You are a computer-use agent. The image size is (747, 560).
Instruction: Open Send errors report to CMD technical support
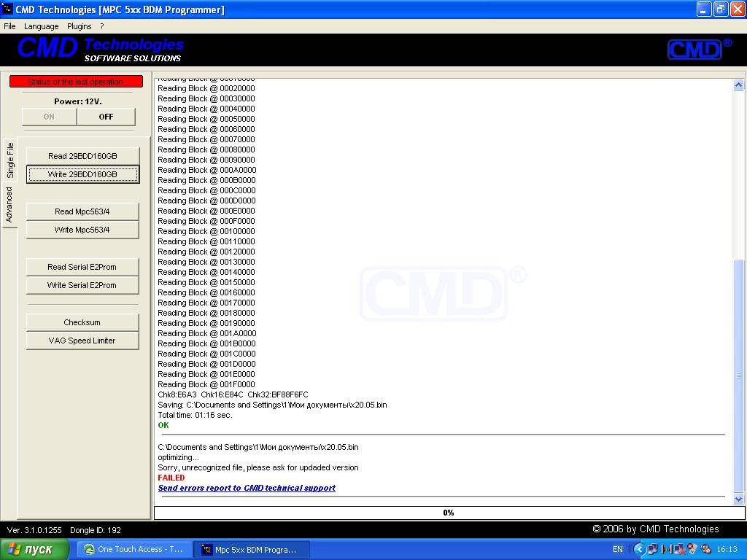click(x=247, y=488)
